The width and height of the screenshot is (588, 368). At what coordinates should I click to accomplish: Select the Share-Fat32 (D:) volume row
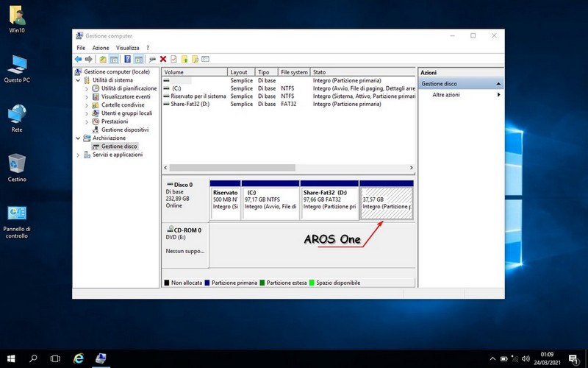pyautogui.click(x=191, y=105)
